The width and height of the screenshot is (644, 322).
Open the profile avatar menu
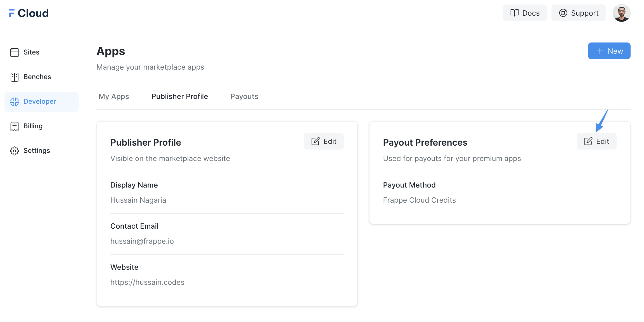(621, 13)
